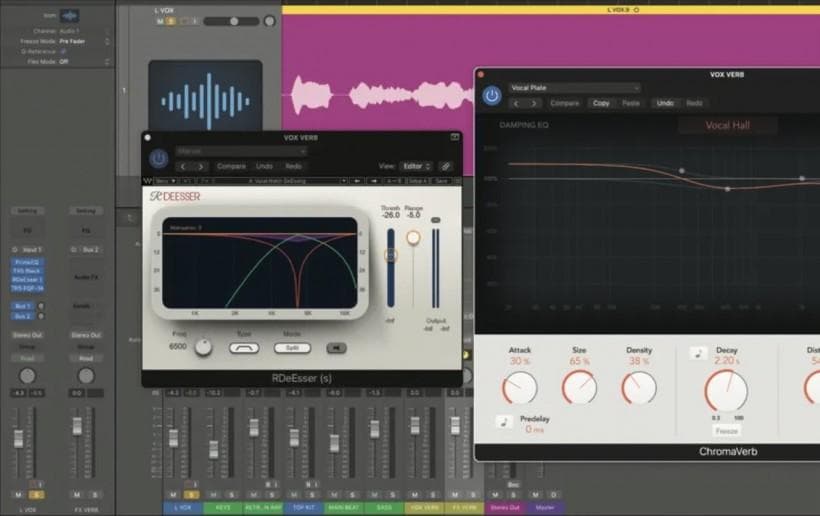Open the Split Mode selector in RDeEsser
This screenshot has width=820, height=516.
[x=292, y=348]
